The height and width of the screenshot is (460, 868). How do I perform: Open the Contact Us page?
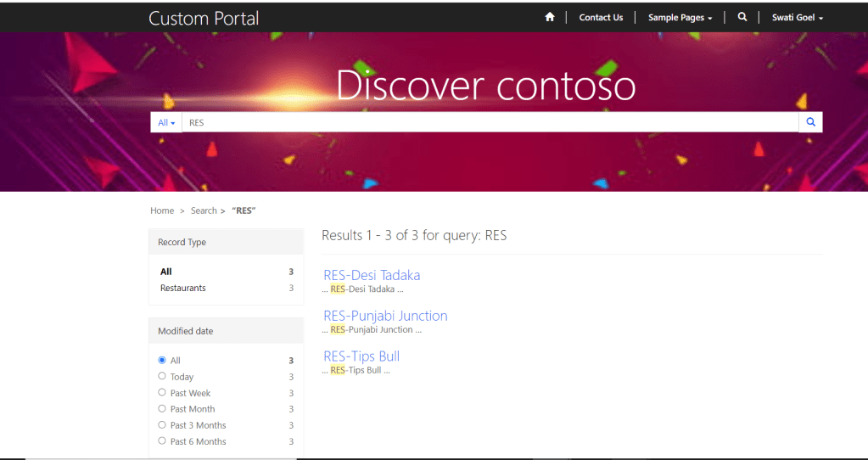pos(601,18)
